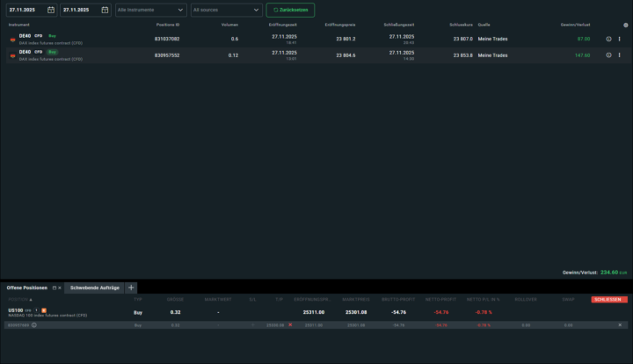The height and width of the screenshot is (364, 633).
Task: Sort open positions by NETTO-PROFIT column
Action: [x=440, y=300]
